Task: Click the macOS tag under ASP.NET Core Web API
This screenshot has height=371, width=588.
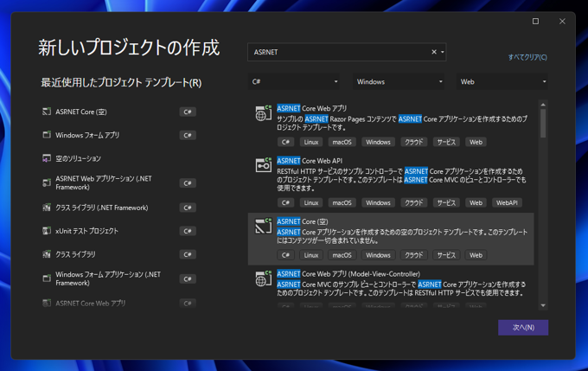Action: click(342, 202)
